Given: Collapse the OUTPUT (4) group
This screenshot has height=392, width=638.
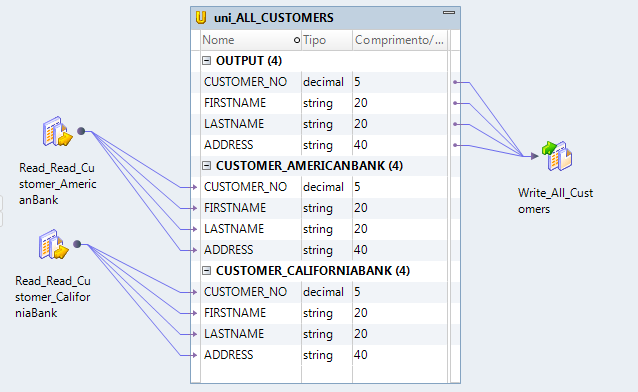Looking at the screenshot, I should [207, 61].
